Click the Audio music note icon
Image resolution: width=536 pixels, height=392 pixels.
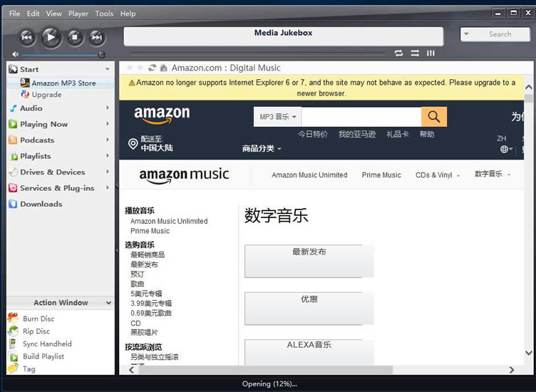click(x=13, y=108)
